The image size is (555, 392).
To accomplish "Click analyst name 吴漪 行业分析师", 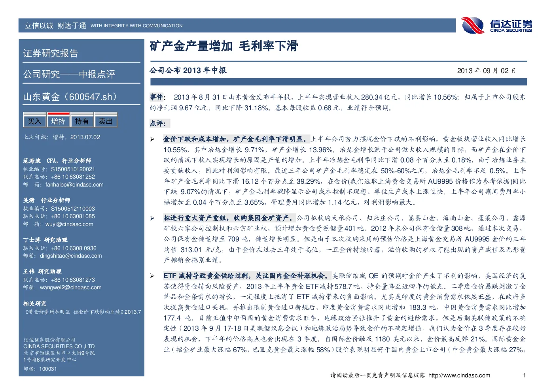I will point(47,200).
